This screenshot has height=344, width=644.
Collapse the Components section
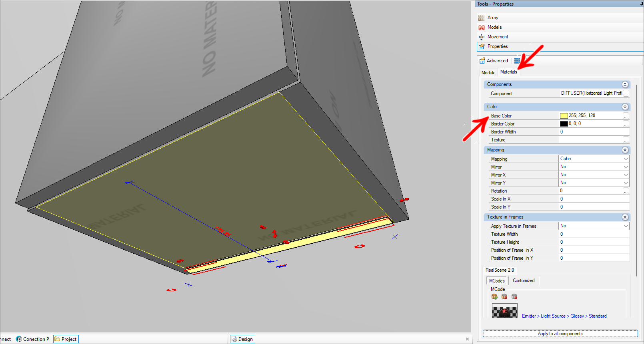pyautogui.click(x=625, y=84)
